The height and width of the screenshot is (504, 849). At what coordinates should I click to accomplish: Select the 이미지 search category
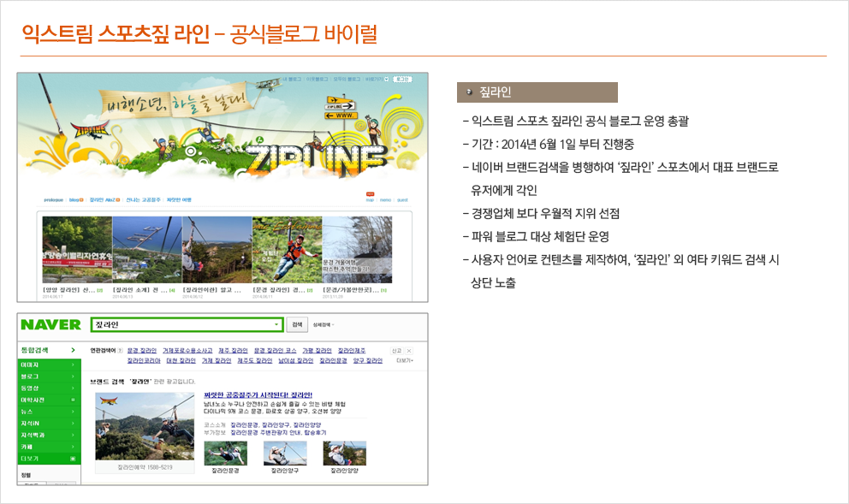[50, 365]
